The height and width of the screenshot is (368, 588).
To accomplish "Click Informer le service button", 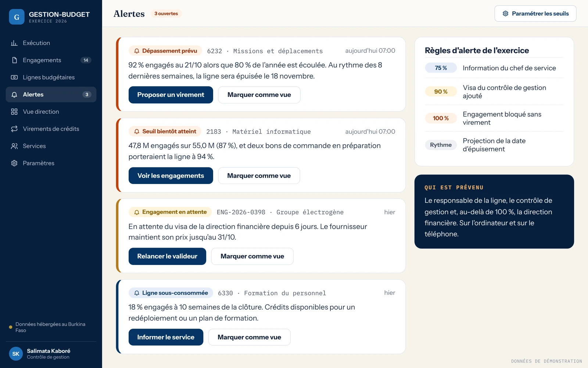I will pyautogui.click(x=166, y=337).
